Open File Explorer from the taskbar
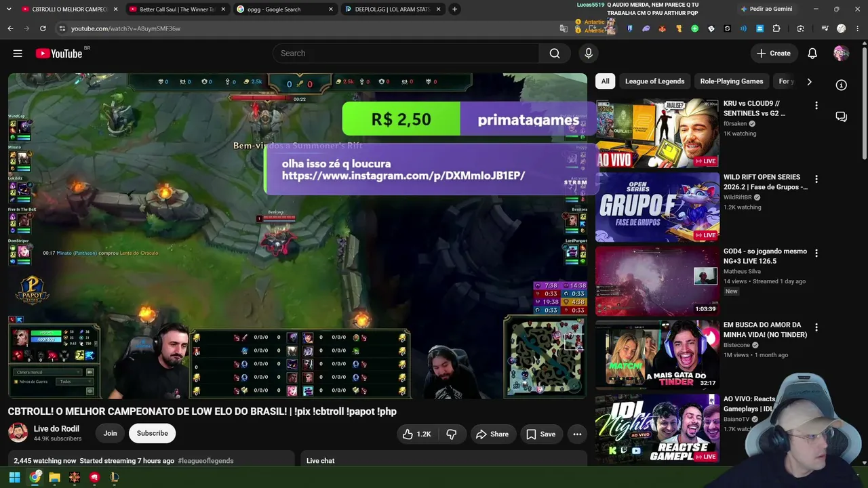 (x=54, y=477)
